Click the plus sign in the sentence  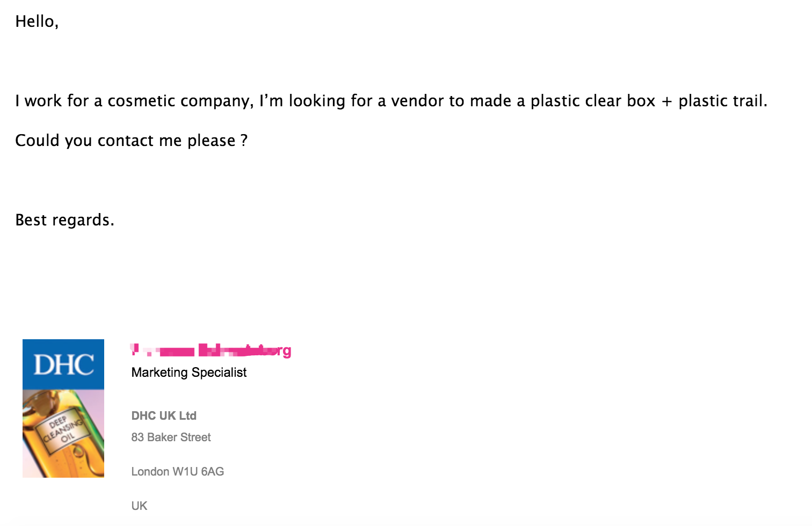coord(667,101)
